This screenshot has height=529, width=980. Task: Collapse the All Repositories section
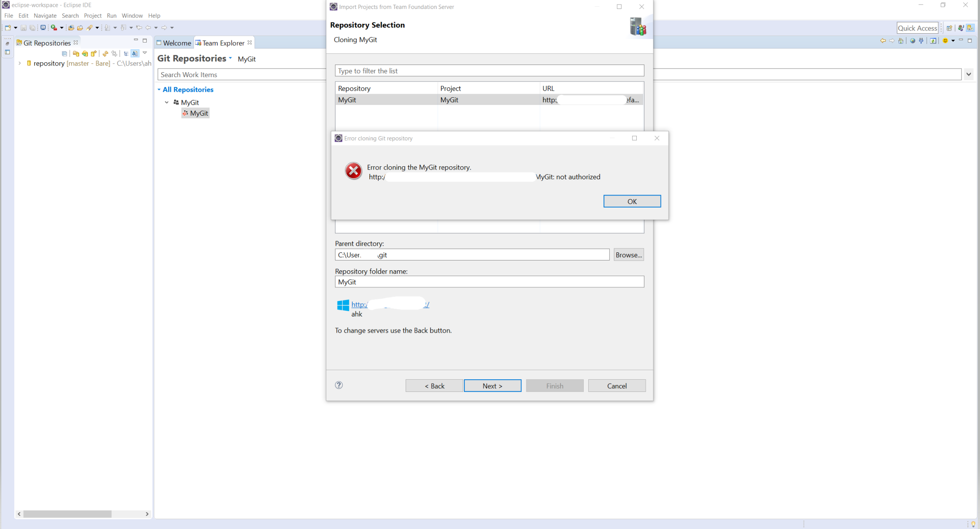[x=159, y=90]
